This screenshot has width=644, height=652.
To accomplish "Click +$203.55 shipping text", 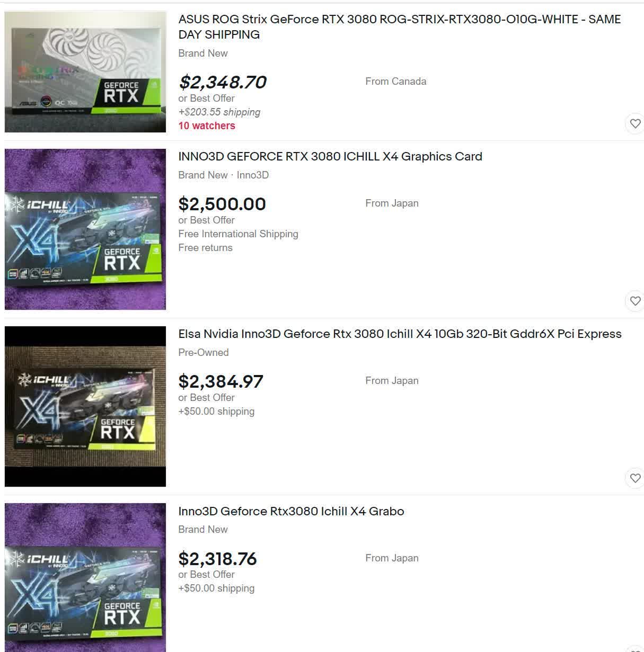I will point(219,112).
